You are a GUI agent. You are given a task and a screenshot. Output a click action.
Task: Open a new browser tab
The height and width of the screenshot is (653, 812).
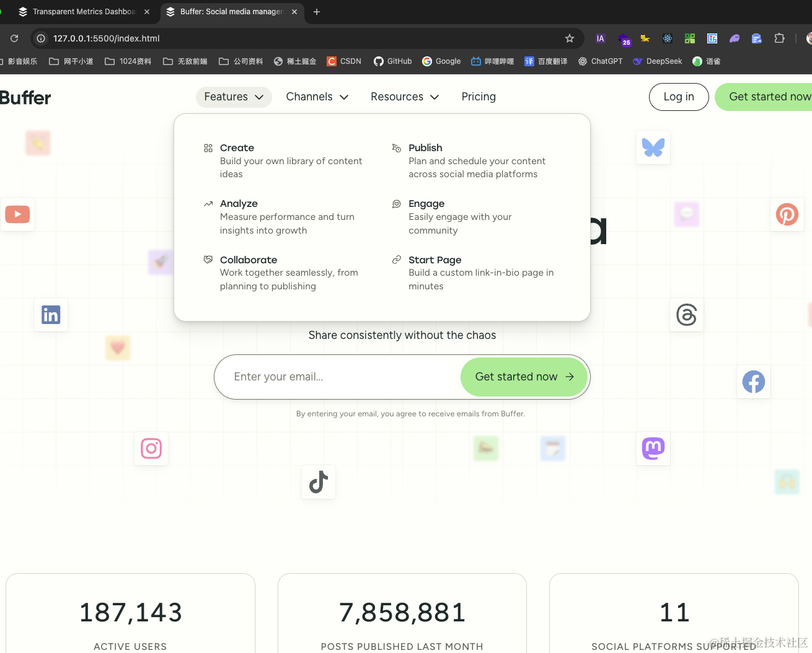[317, 12]
